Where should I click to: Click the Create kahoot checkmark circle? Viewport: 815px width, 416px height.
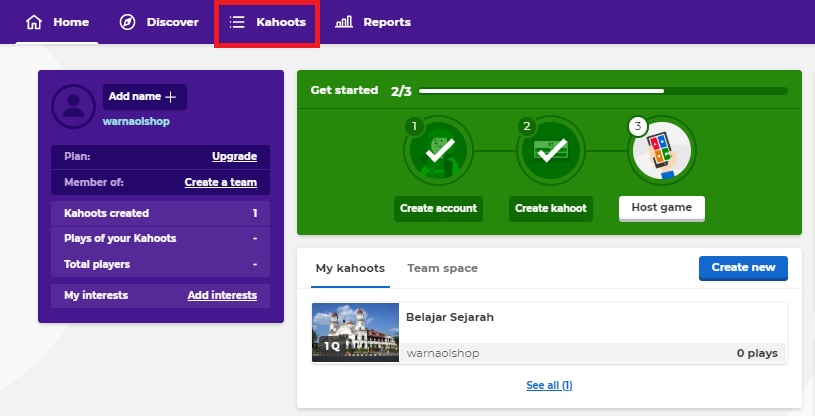coord(551,151)
